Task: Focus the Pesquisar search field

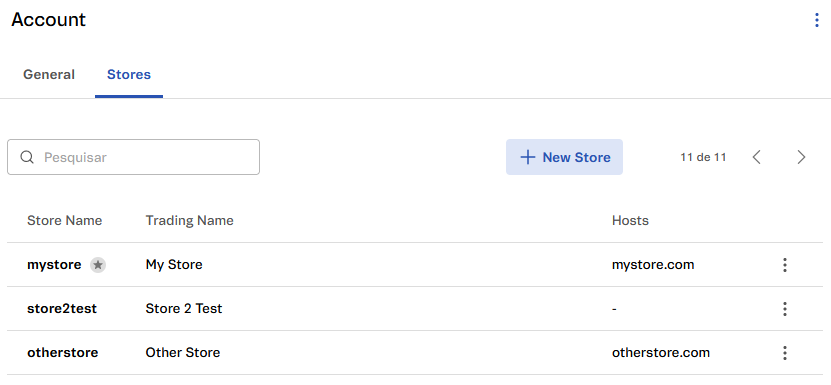Action: pos(134,157)
